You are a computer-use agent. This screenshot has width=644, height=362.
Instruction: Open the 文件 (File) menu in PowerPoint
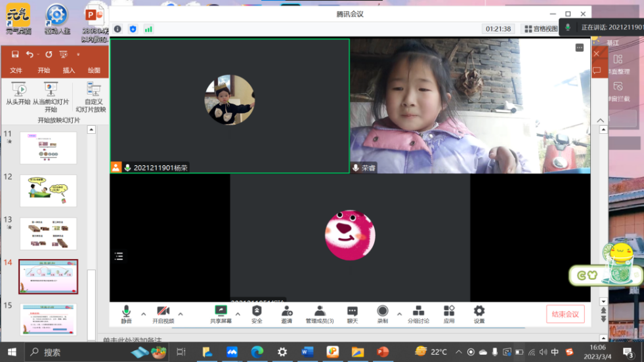pos(16,70)
